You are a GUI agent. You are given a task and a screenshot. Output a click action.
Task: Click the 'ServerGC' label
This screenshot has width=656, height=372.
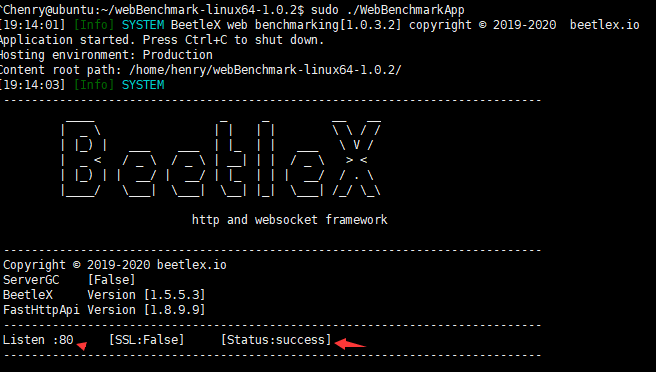[31, 280]
